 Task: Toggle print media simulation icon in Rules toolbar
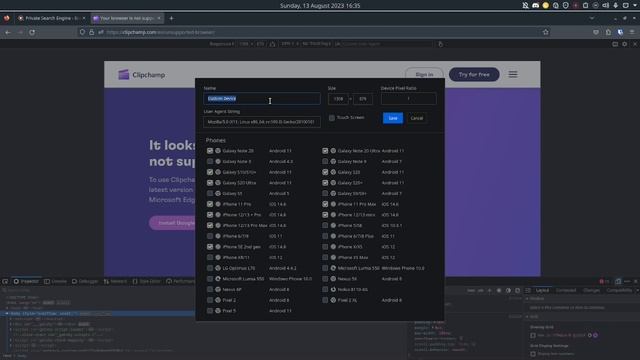(518, 291)
